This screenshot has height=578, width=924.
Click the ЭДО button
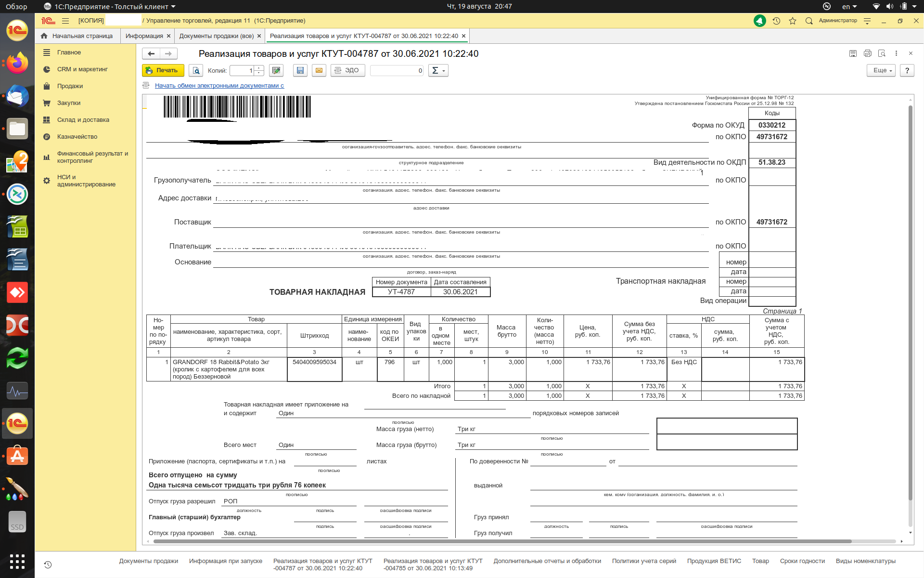pyautogui.click(x=347, y=70)
